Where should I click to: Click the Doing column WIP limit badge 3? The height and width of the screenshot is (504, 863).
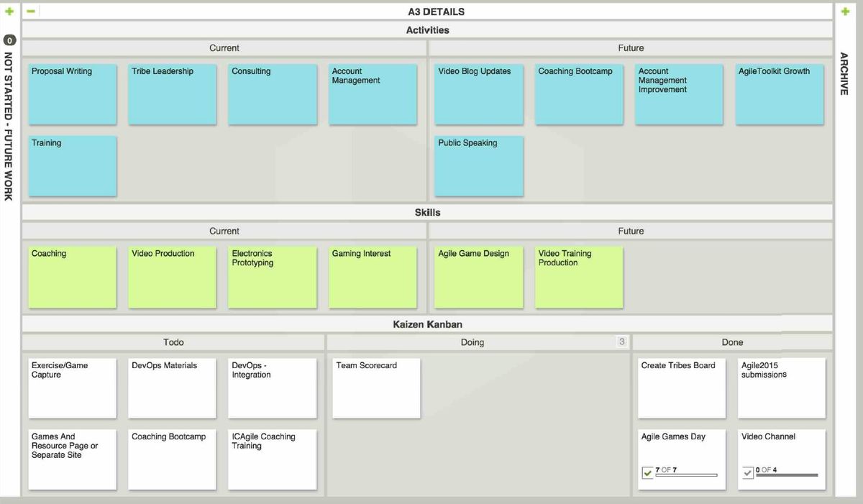[622, 342]
